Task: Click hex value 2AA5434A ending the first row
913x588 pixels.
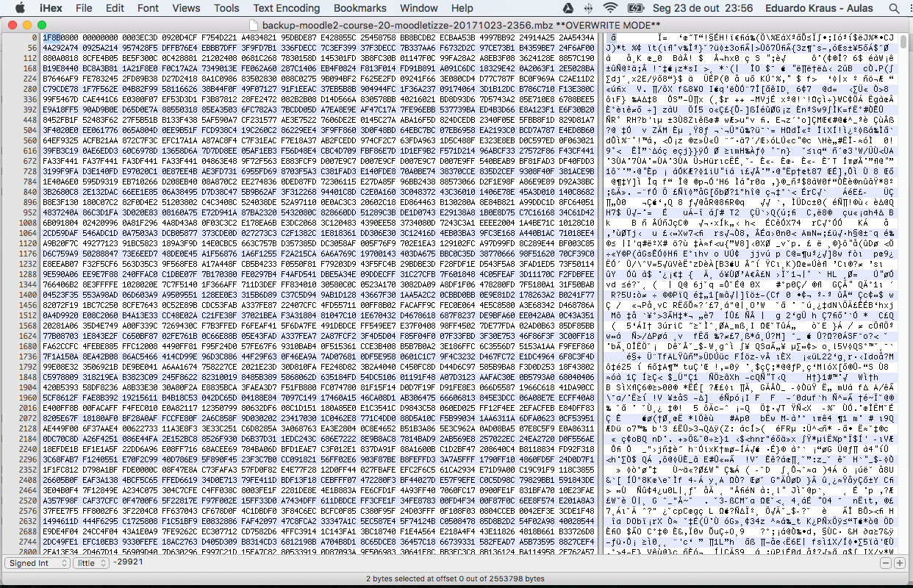Action: coord(577,37)
